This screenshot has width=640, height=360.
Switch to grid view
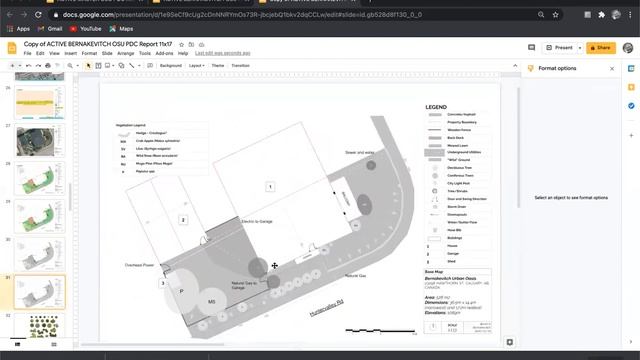54,344
